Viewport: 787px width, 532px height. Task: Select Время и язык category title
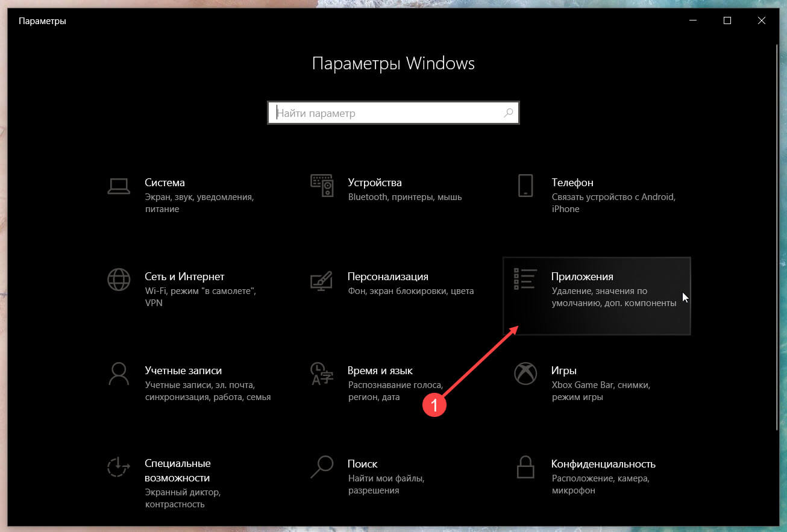[380, 371]
